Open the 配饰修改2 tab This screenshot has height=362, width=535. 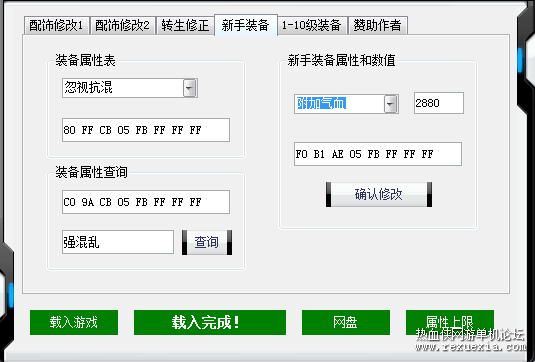coord(122,26)
